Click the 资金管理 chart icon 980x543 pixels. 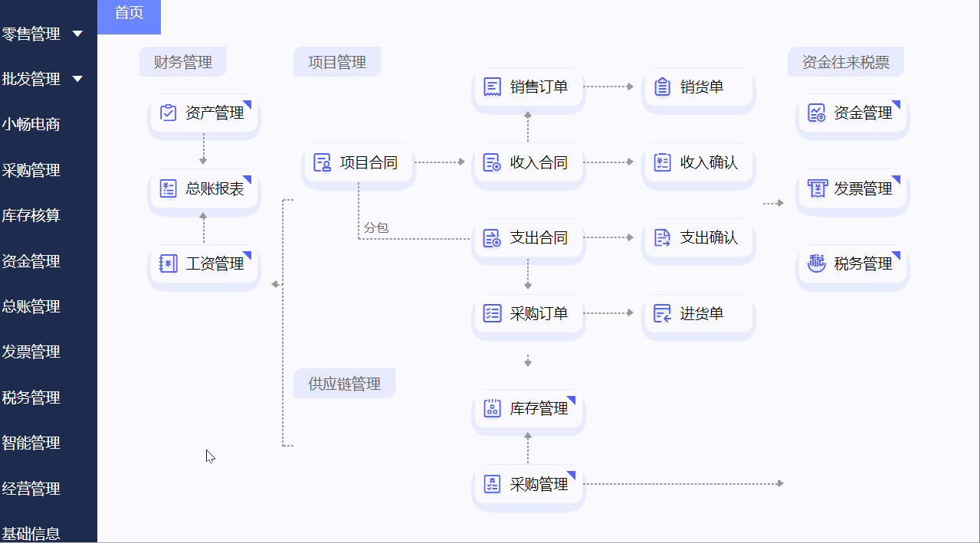(x=817, y=113)
